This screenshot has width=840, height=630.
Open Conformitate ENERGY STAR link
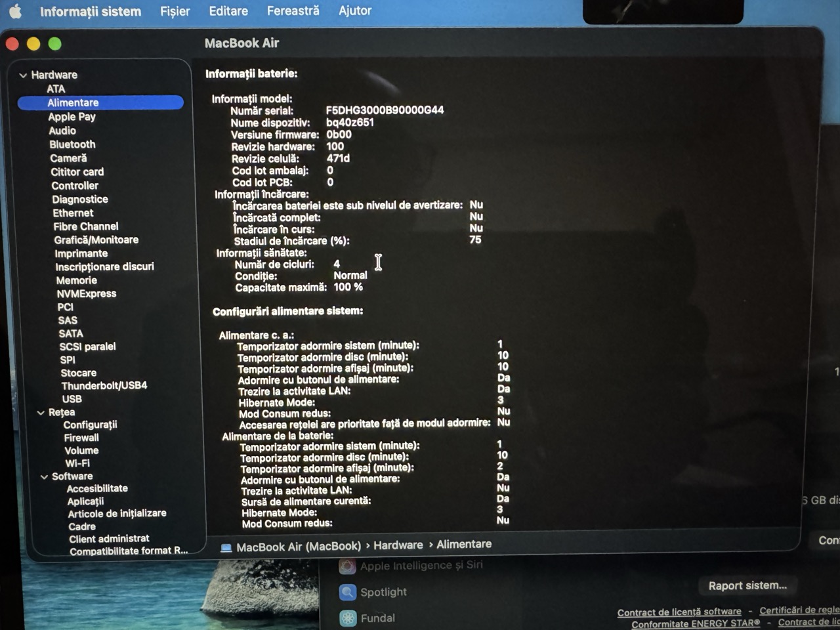695,623
